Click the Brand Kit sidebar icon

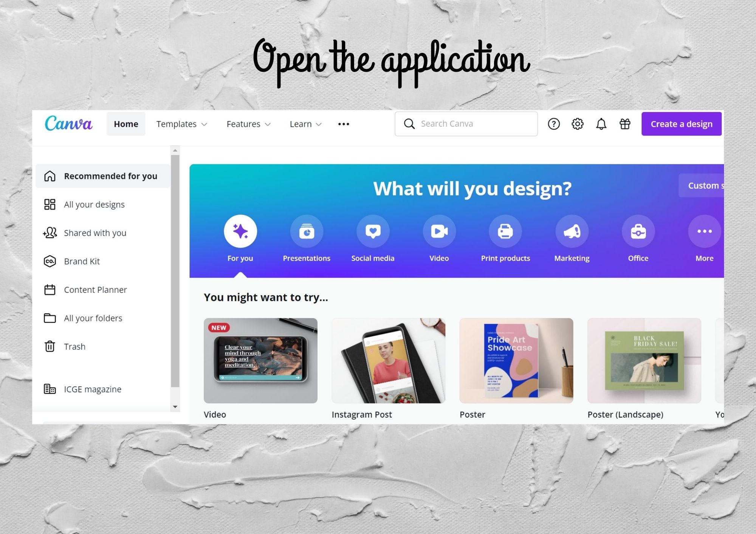(50, 261)
